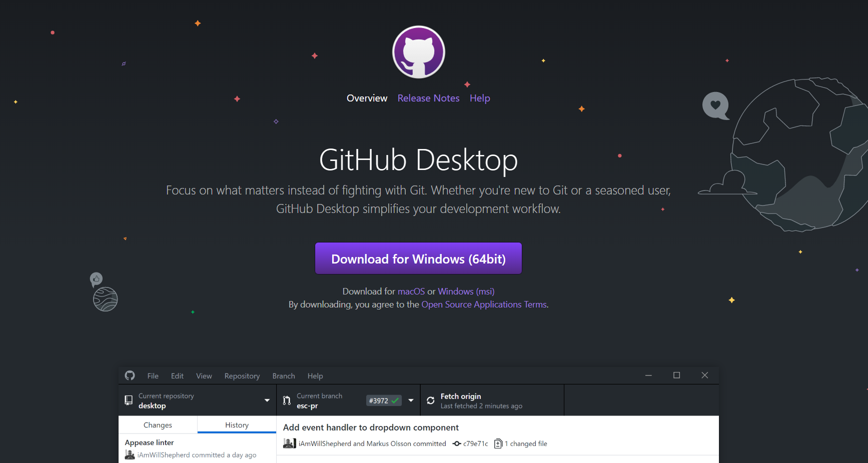Click the 1 changed file text

coord(526,444)
